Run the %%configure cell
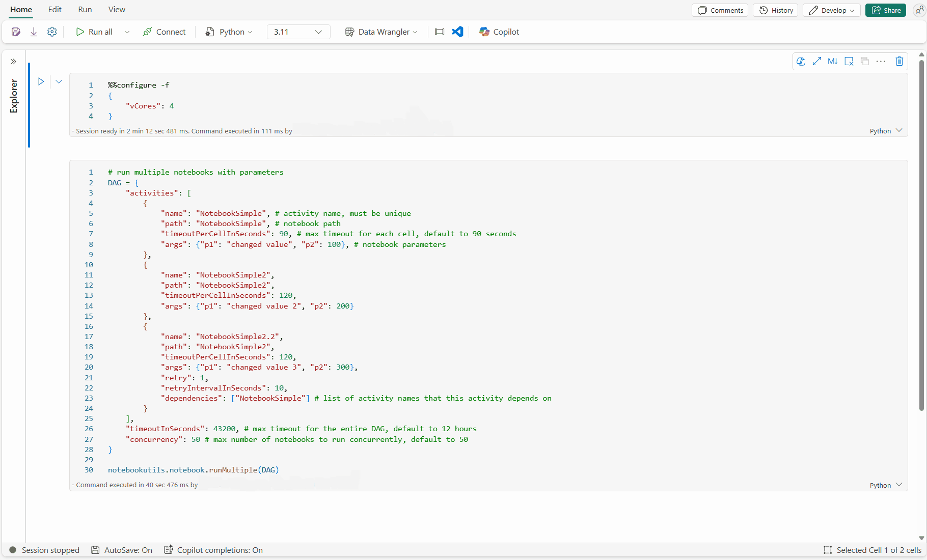Screen dimensions: 927x560 41,81
